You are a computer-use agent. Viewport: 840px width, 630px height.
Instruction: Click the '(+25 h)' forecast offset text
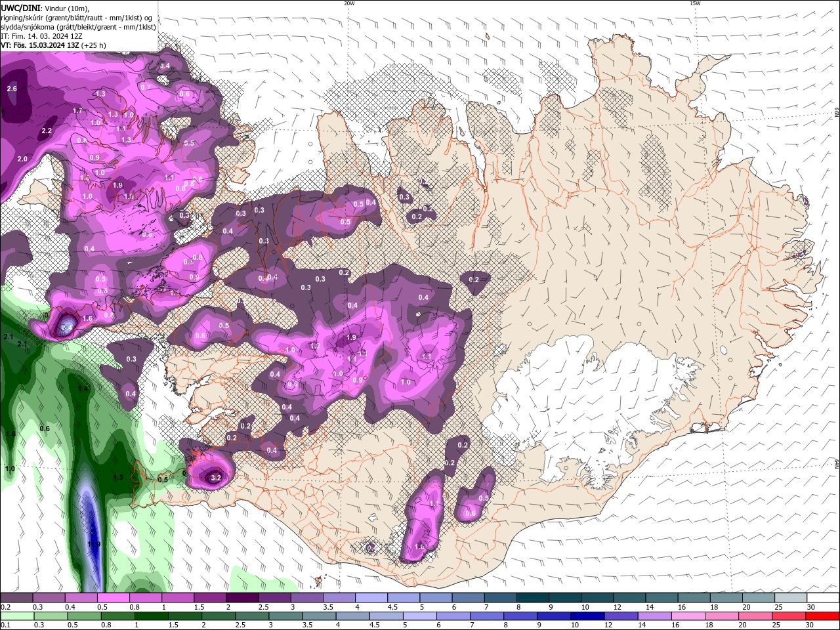(x=94, y=45)
